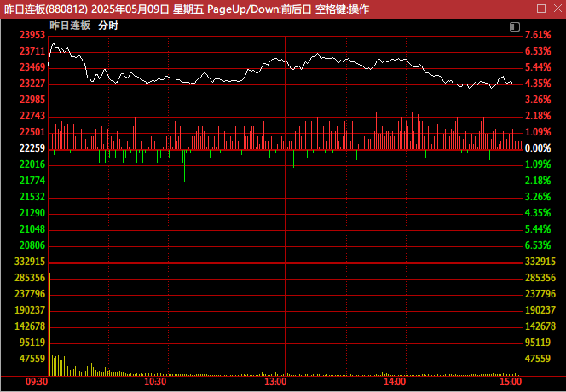The width and height of the screenshot is (566, 392).
Task: Click the 23953 price label
Action: [x=32, y=35]
